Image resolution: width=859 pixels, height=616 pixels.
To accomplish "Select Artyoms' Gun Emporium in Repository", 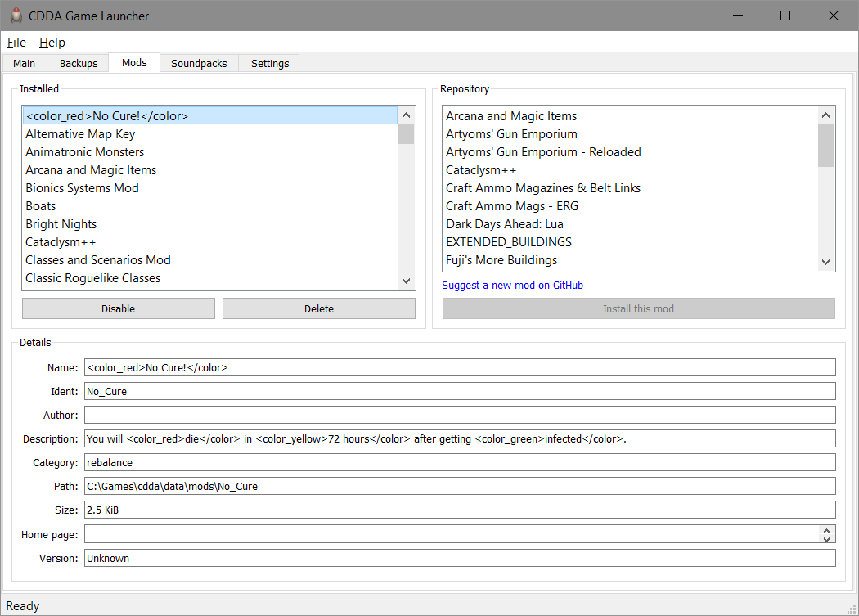I will click(x=631, y=133).
